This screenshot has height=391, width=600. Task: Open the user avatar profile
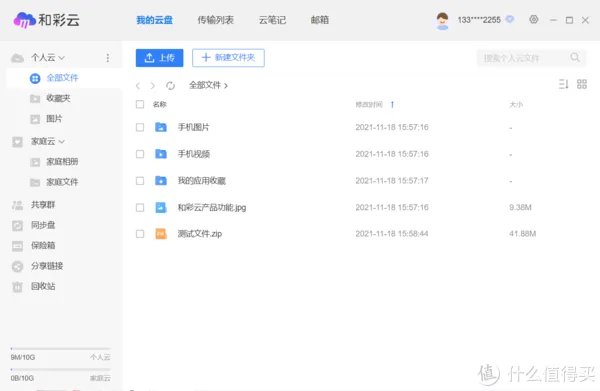pos(442,21)
